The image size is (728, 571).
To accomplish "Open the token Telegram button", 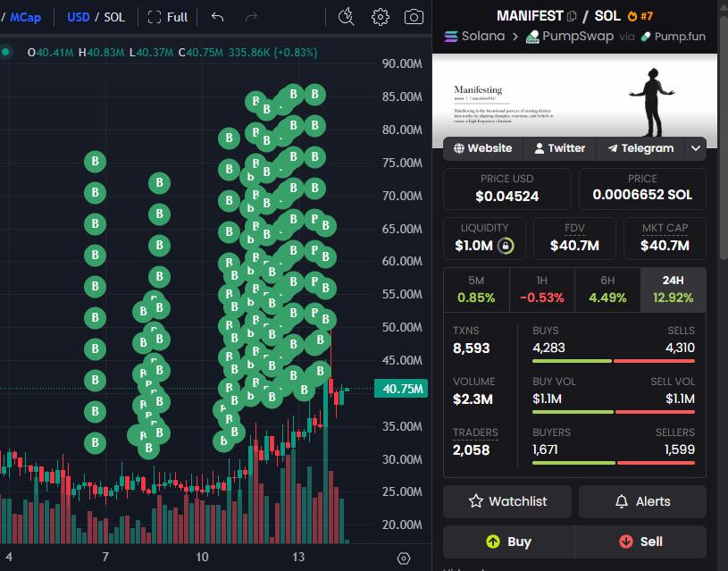I will tap(640, 148).
